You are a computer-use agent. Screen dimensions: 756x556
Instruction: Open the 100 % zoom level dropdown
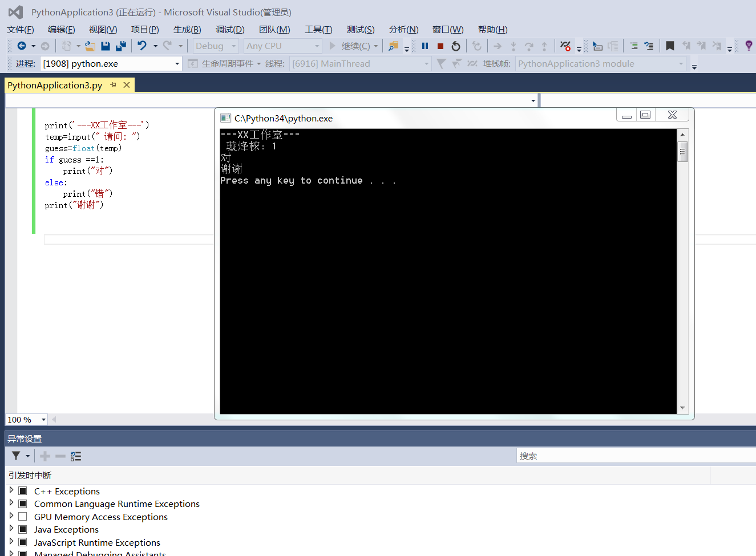click(x=43, y=420)
